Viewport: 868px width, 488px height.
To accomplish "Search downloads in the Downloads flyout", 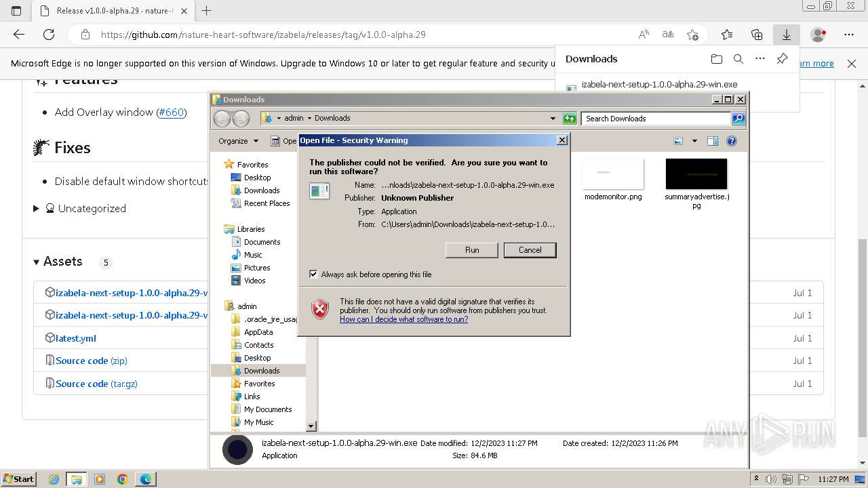I will tap(738, 59).
